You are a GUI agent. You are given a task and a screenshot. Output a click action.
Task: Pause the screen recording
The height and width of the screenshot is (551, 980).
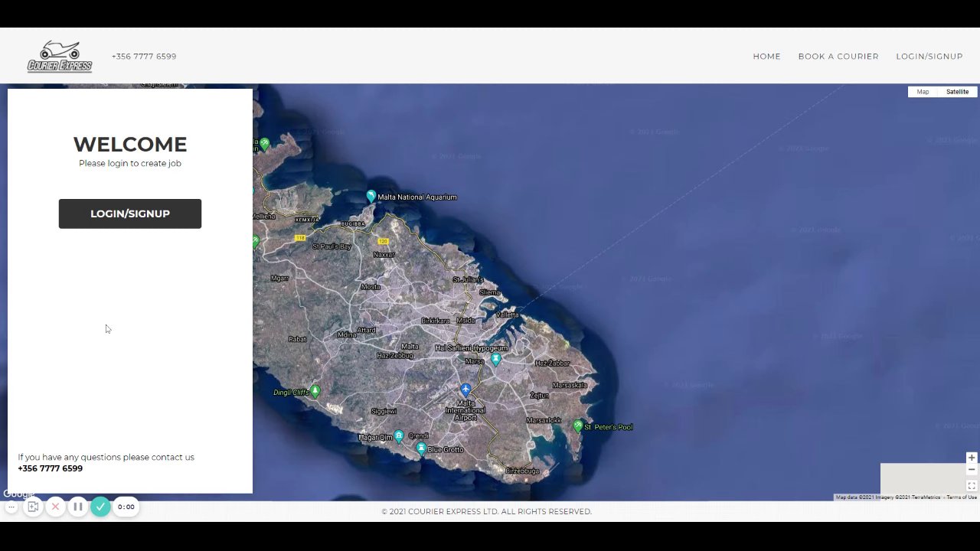pos(77,507)
